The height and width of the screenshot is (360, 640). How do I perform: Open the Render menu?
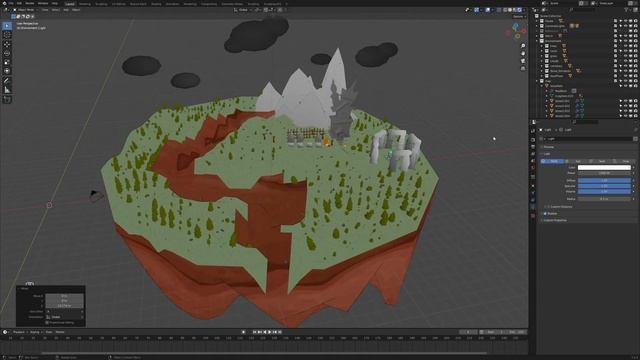30,3
